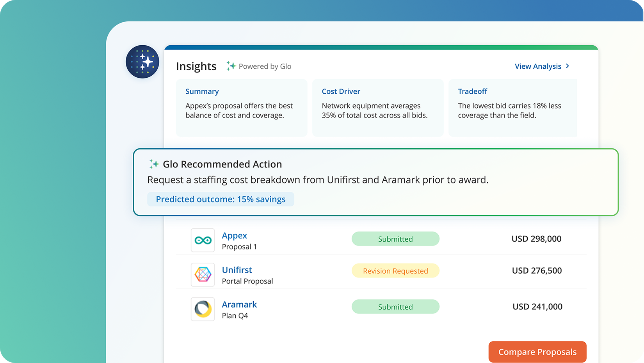This screenshot has width=644, height=363.
Task: Click the Submitted status badge for Appex
Action: 395,239
